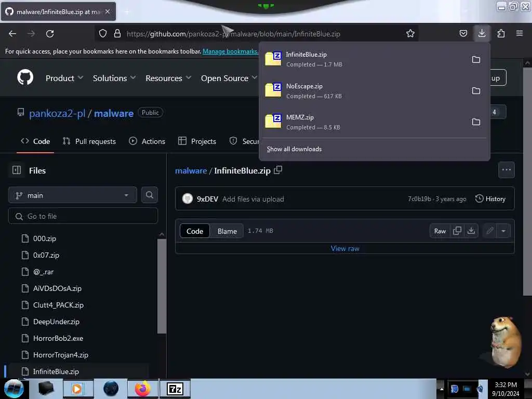The height and width of the screenshot is (399, 532).
Task: Open the Firefox hamburger menu
Action: pos(520,34)
